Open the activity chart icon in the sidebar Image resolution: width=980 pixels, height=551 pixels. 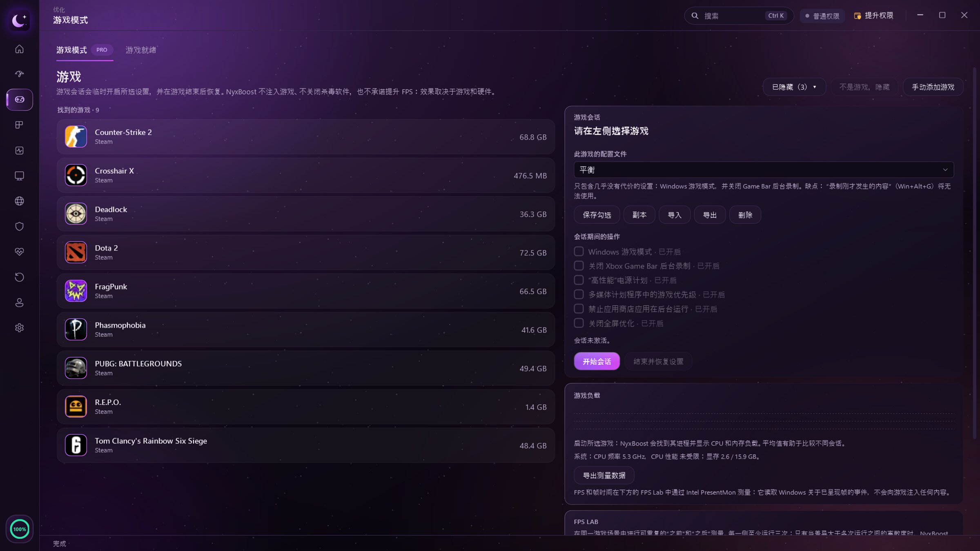(x=19, y=151)
